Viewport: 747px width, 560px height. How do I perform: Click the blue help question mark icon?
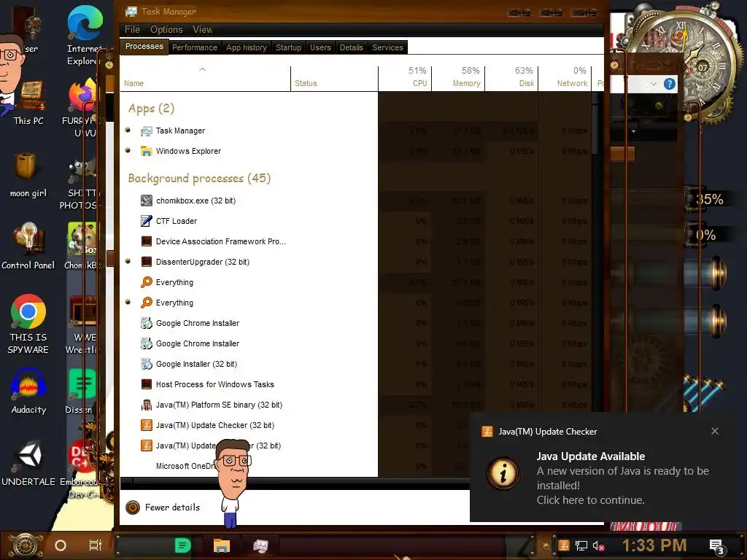pos(670,85)
